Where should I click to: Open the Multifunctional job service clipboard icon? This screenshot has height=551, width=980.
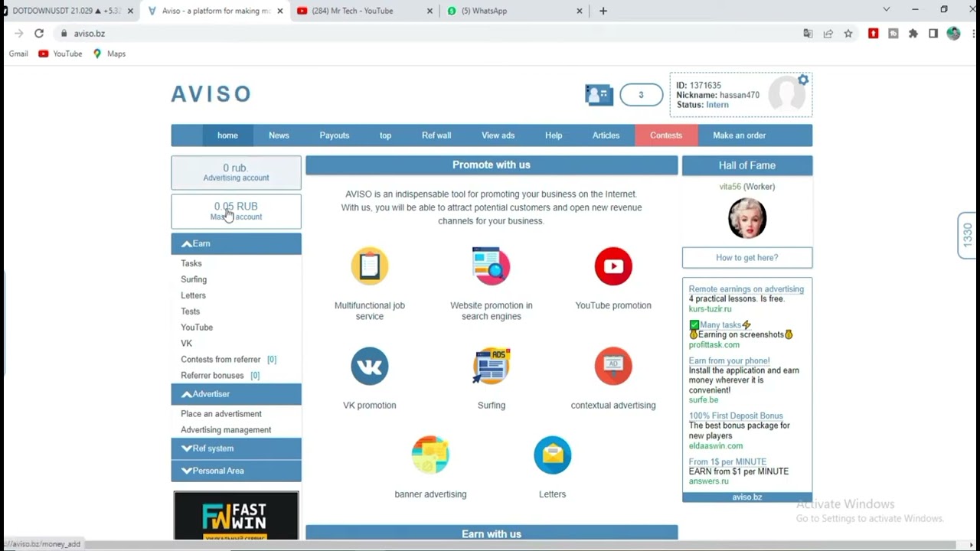pyautogui.click(x=370, y=266)
